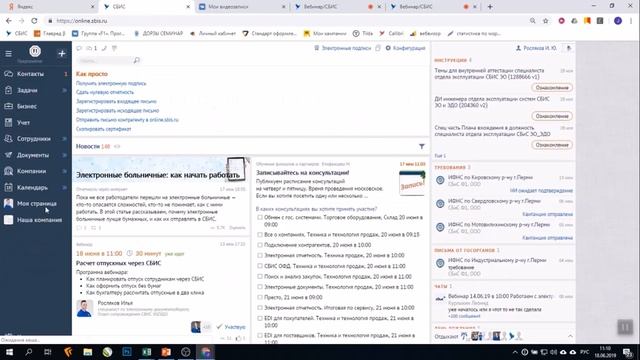Open a new browser tab

point(490,7)
